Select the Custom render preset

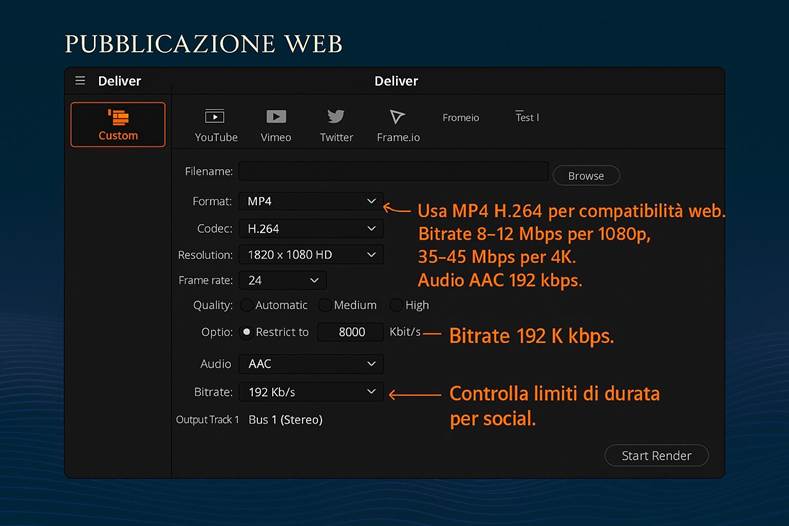coord(118,124)
